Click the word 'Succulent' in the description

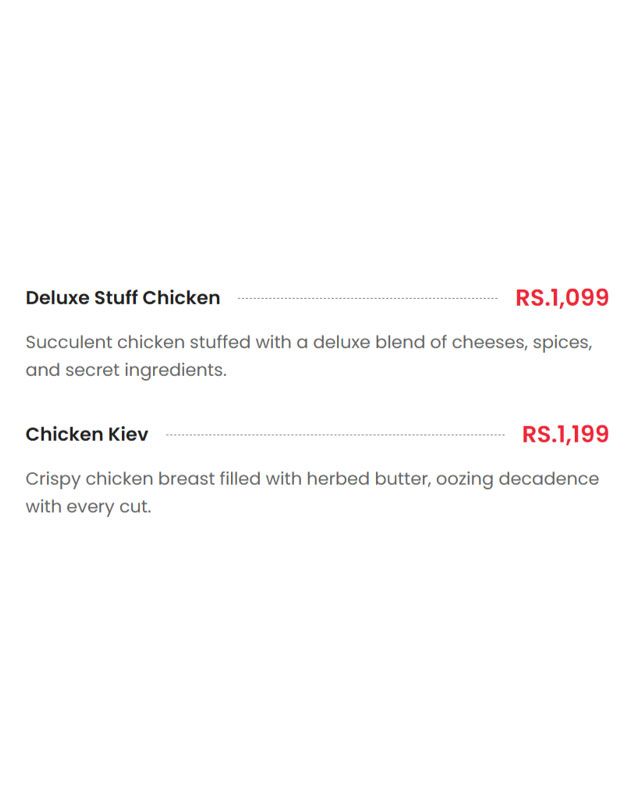69,342
